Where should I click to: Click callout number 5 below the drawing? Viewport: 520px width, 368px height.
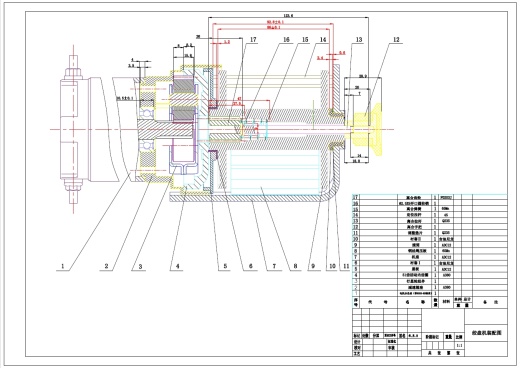[225, 266]
